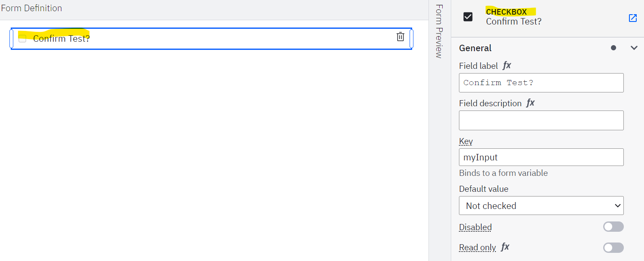Screen dimensions: 644x261
Task: Enable the Read only switch
Action: (613, 248)
